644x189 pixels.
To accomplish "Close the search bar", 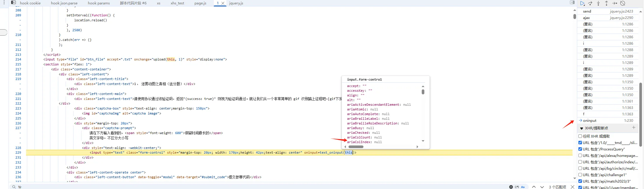I will [x=573, y=187].
